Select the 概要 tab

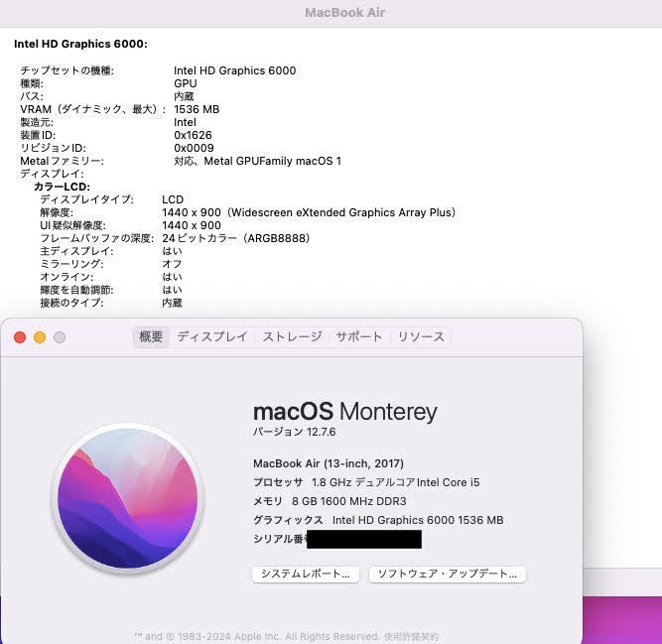(x=151, y=337)
